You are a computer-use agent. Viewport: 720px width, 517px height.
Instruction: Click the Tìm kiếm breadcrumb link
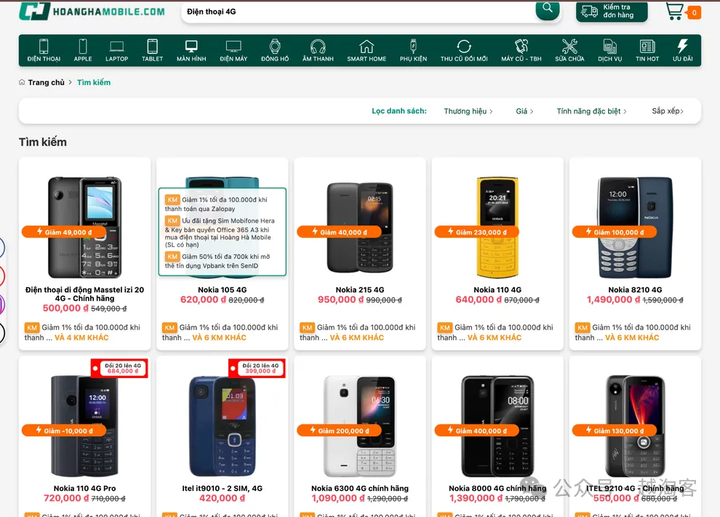[x=94, y=83]
